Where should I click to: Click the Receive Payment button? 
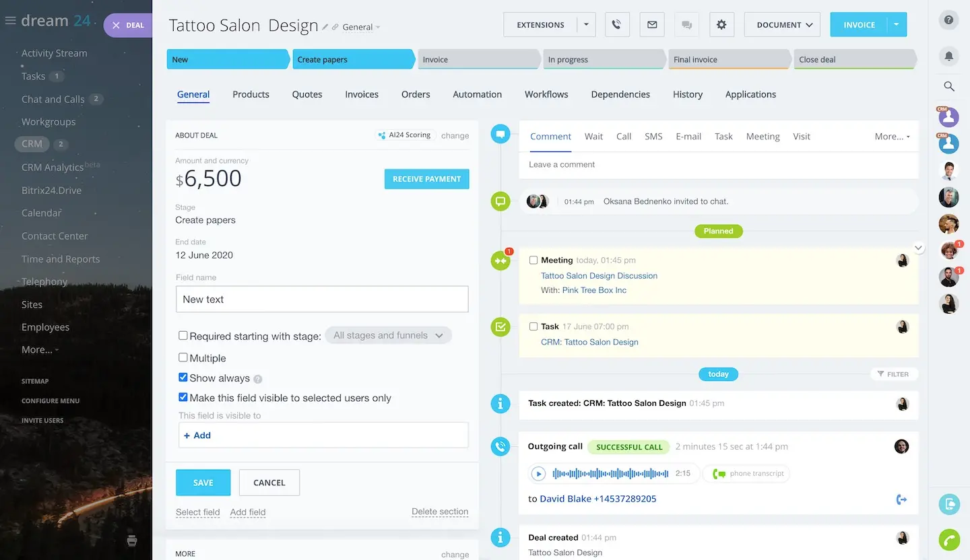coord(426,179)
